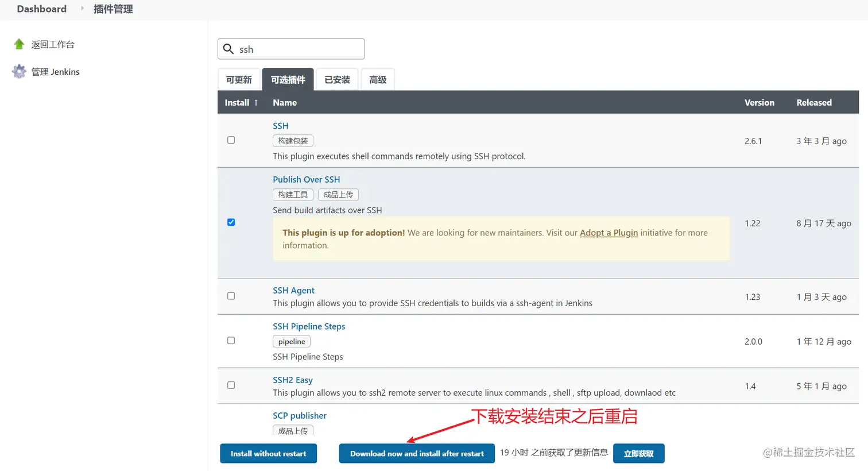Follow the Adopt a Plugin link
This screenshot has height=471, width=868.
[609, 233]
